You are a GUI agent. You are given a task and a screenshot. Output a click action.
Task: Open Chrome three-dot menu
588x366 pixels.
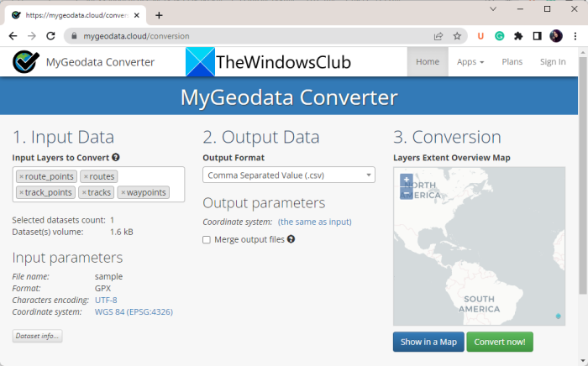[575, 36]
